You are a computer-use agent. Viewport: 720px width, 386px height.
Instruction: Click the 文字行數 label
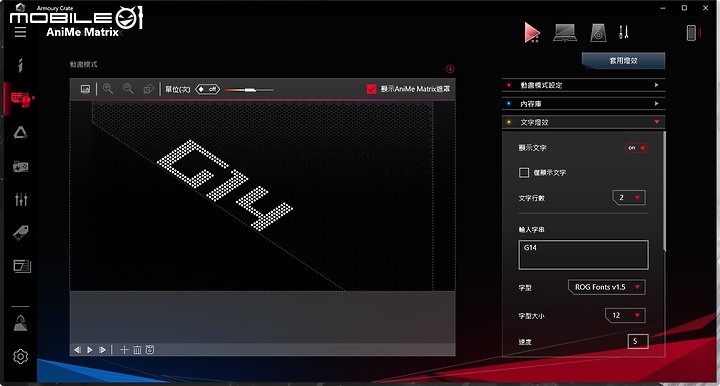pyautogui.click(x=531, y=198)
